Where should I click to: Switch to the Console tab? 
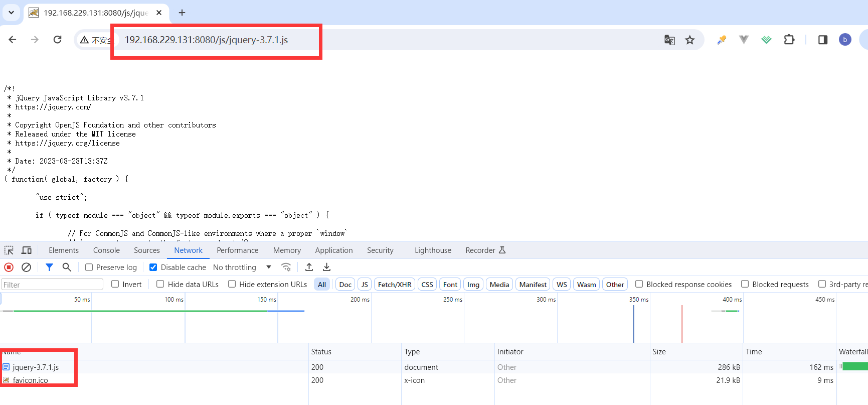point(106,250)
